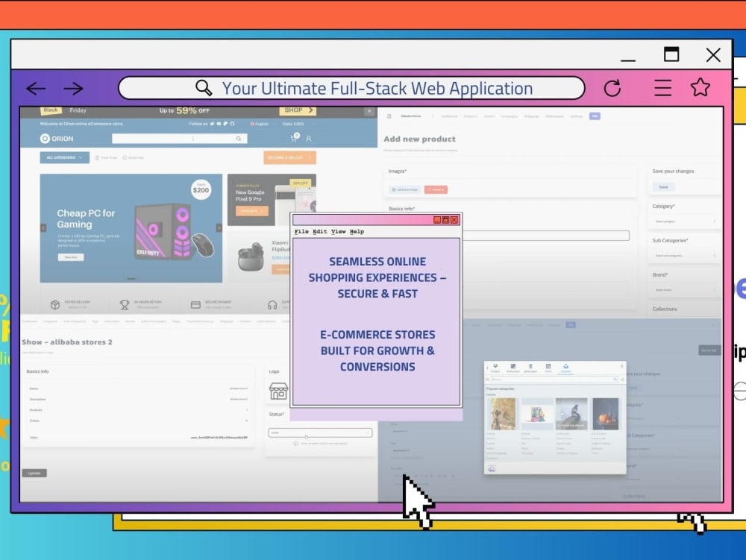Click the red button beside Upload an image
Image resolution: width=746 pixels, height=560 pixels.
(x=436, y=189)
